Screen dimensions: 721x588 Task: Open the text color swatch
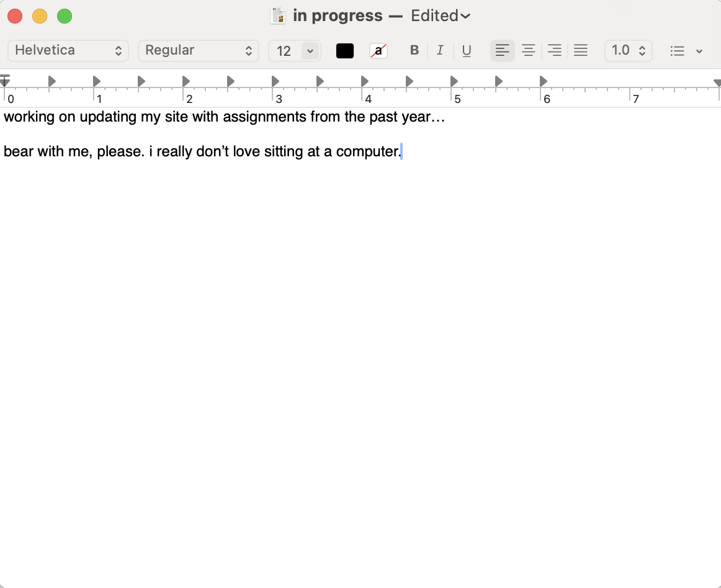[345, 51]
